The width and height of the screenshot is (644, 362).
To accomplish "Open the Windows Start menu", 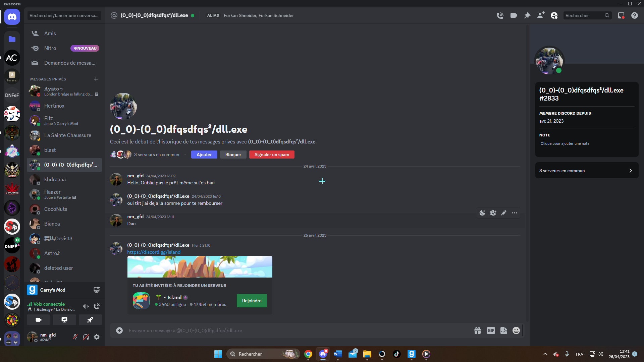I will click(x=218, y=354).
